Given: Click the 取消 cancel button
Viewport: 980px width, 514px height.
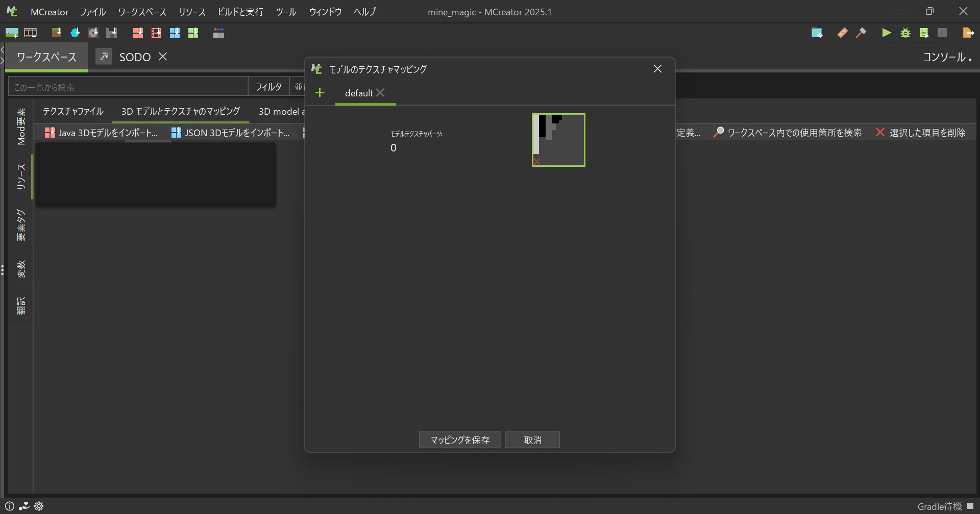Looking at the screenshot, I should 532,440.
